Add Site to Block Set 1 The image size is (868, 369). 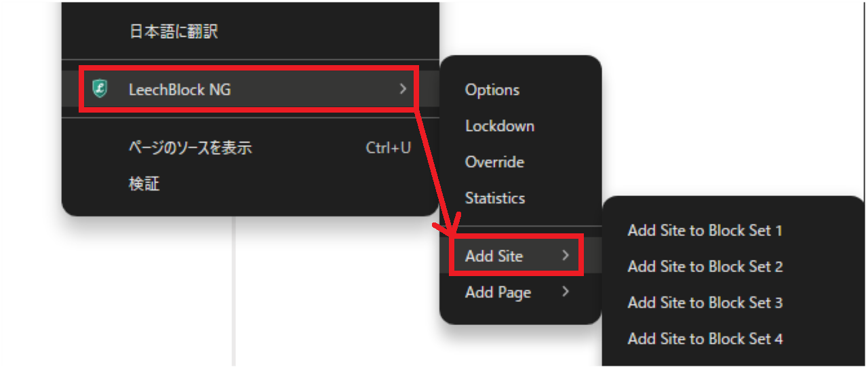pos(705,231)
